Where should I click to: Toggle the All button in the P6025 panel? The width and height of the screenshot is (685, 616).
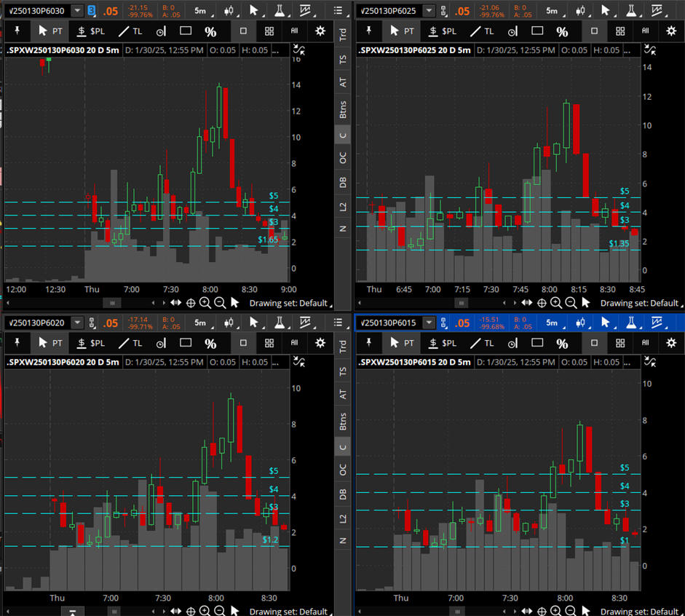[x=646, y=31]
